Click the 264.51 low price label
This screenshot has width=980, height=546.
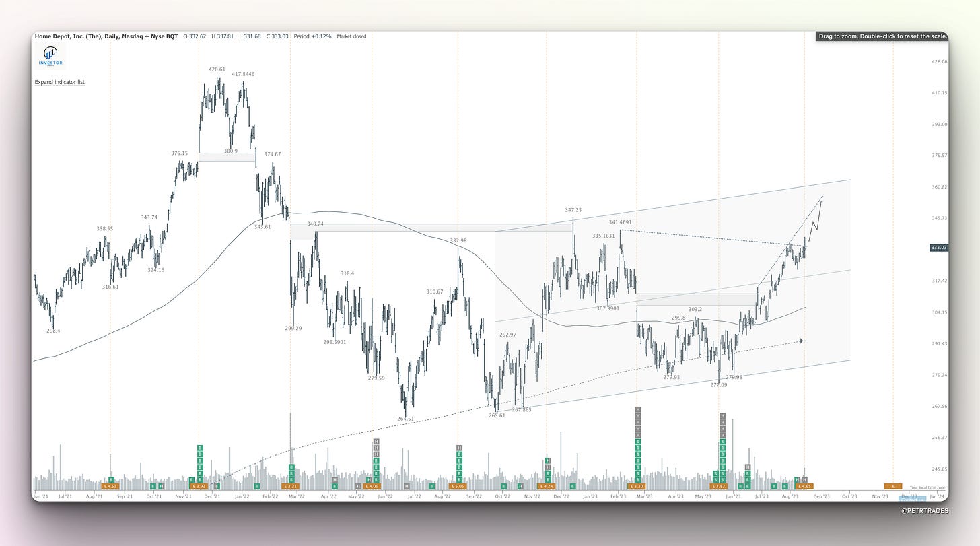[405, 419]
